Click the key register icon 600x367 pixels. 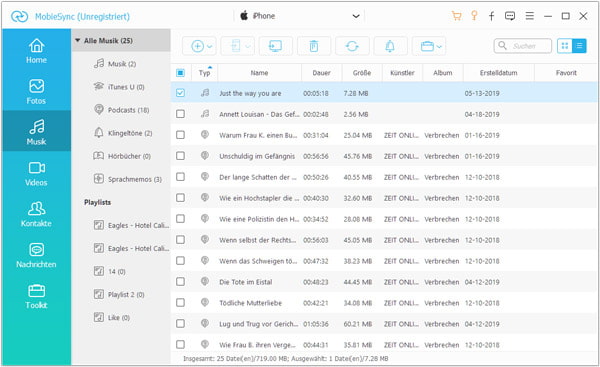point(474,16)
